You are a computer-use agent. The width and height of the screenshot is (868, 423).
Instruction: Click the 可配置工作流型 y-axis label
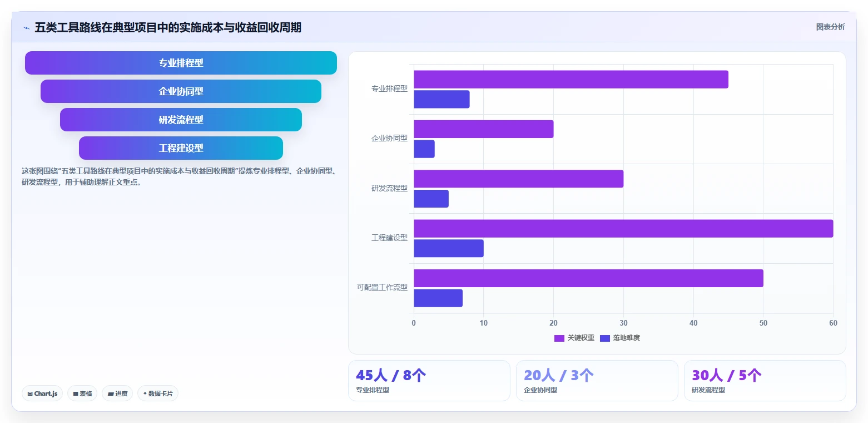382,287
